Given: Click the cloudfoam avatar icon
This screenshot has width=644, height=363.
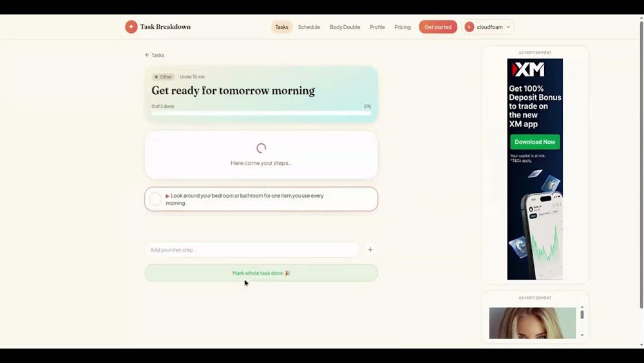Looking at the screenshot, I should coord(469,27).
